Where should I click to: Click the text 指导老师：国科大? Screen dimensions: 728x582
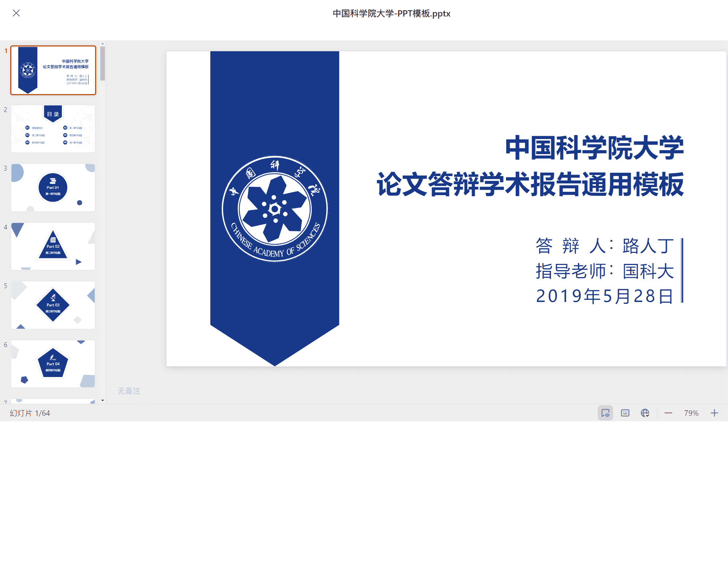pos(605,271)
